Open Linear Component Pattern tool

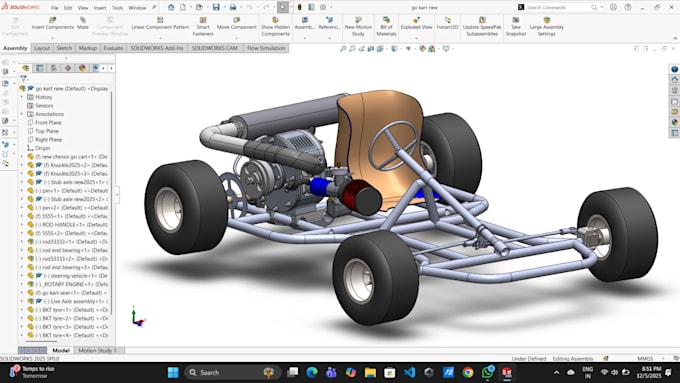(x=160, y=23)
